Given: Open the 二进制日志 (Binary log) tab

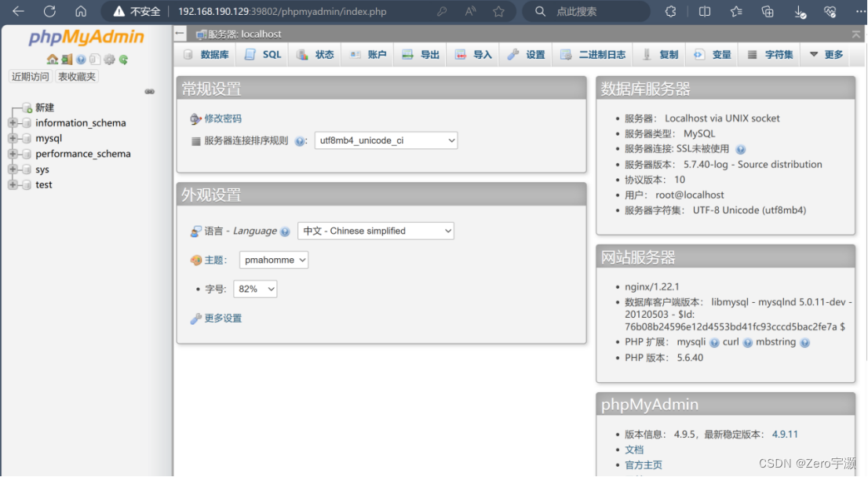Looking at the screenshot, I should coord(593,54).
